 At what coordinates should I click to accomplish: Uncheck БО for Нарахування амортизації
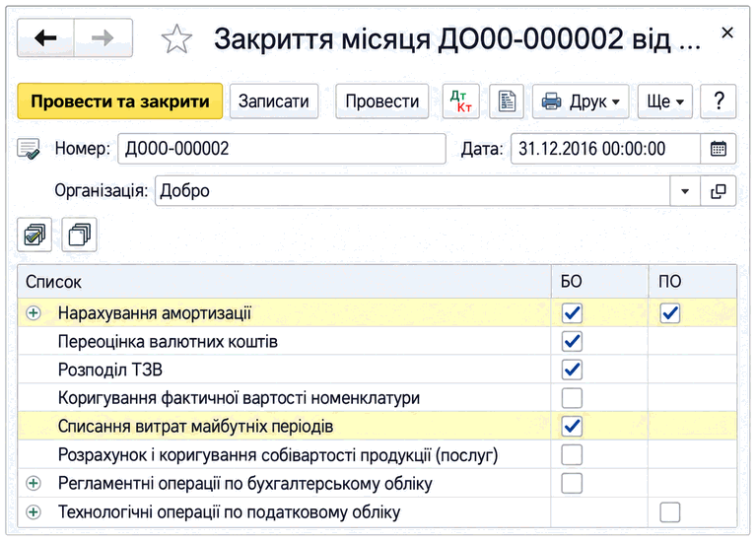click(572, 313)
